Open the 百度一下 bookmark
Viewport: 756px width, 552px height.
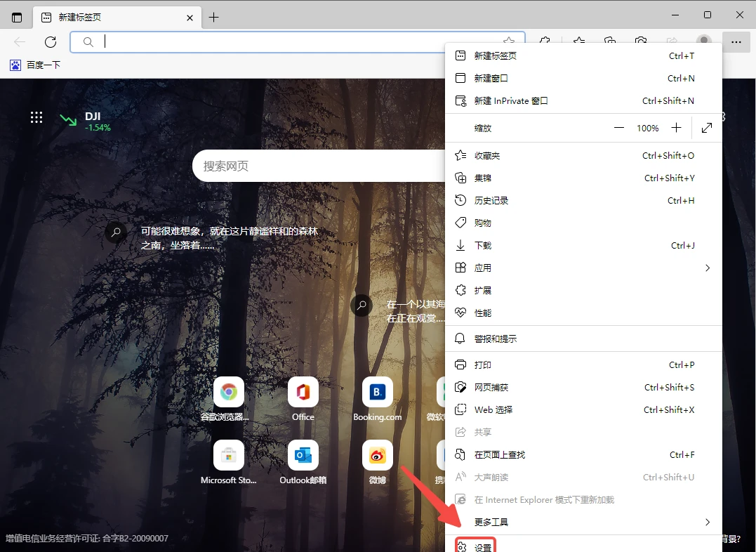pos(35,65)
